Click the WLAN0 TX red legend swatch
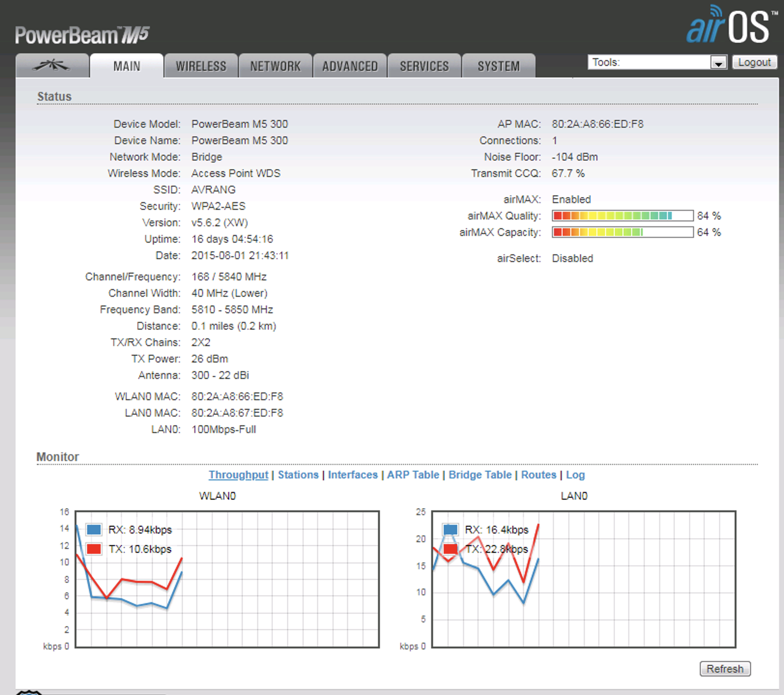 tap(94, 549)
